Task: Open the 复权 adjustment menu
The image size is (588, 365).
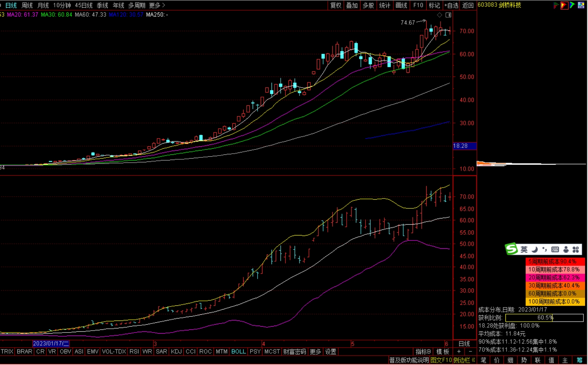Action: (x=336, y=5)
